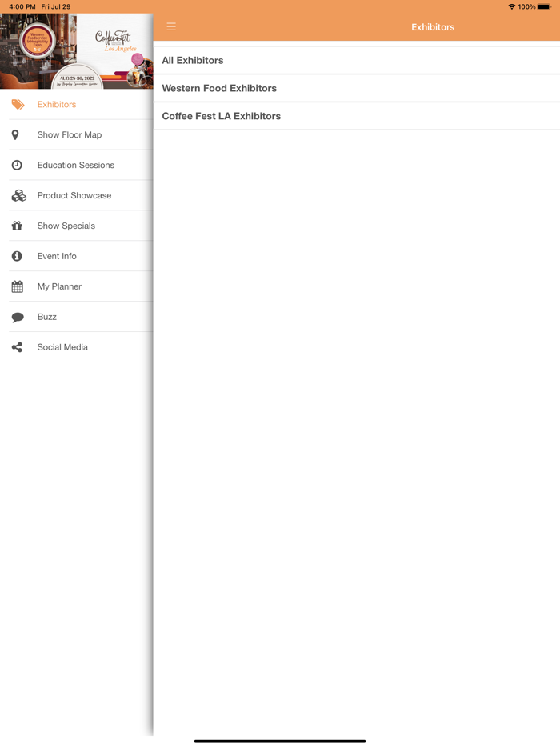Viewport: 560px width, 747px height.
Task: Tap the Coffee Fest event banner image
Action: pyautogui.click(x=77, y=51)
